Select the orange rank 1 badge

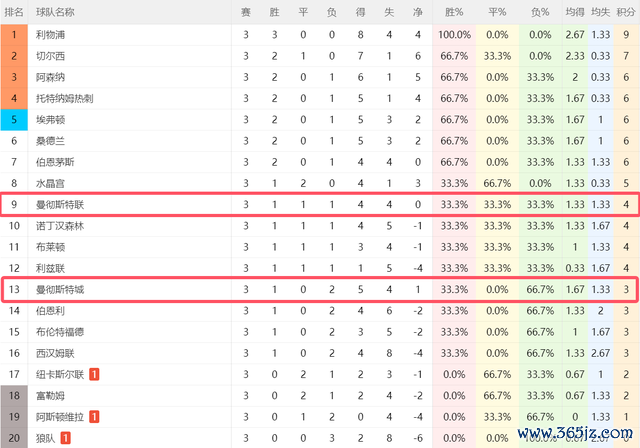click(x=14, y=35)
